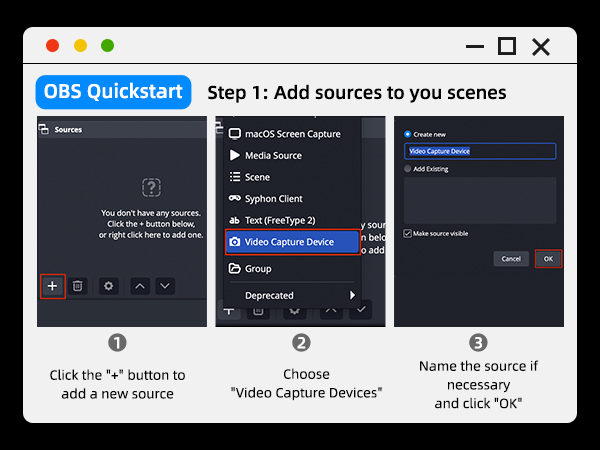
Task: Click the dashed question mark placeholder icon
Action: (151, 188)
